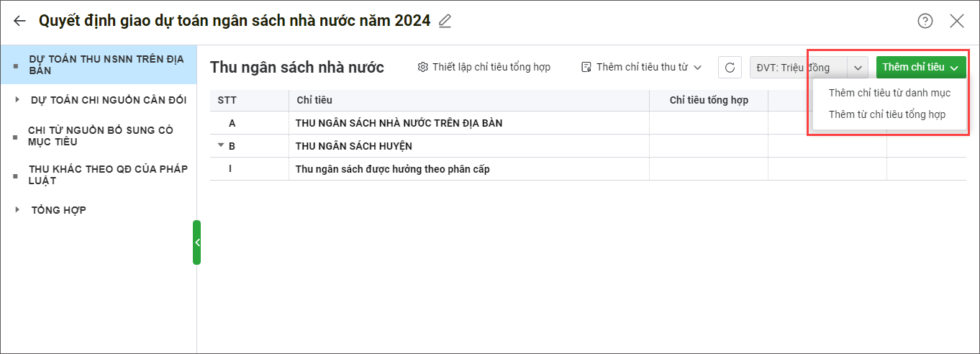Viewport: 980px width, 354px height.
Task: Expand the TỔNG HỢP tree node
Action: (18, 210)
